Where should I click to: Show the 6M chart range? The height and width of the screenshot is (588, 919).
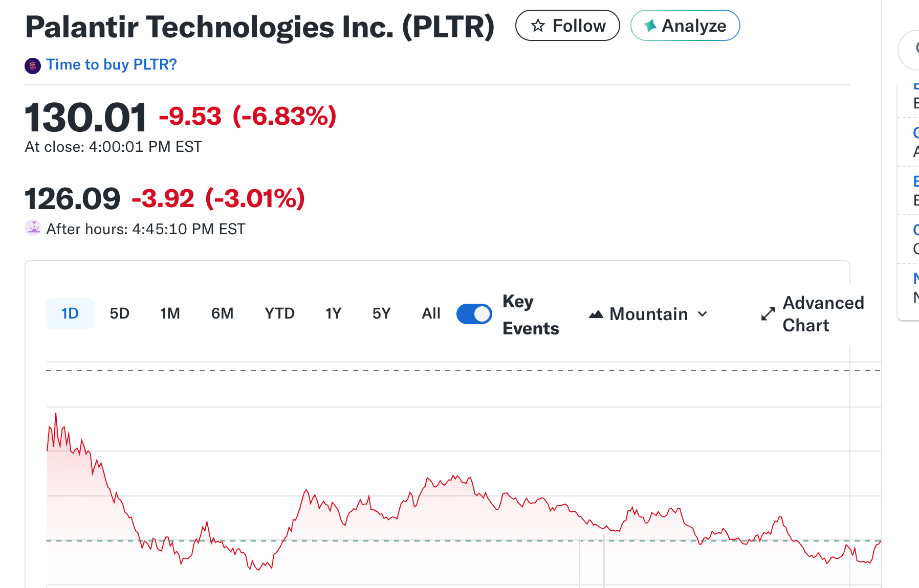point(222,313)
